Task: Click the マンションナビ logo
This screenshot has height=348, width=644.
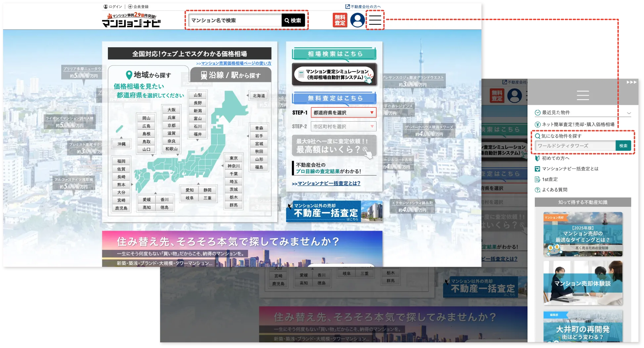Action: pos(131,20)
